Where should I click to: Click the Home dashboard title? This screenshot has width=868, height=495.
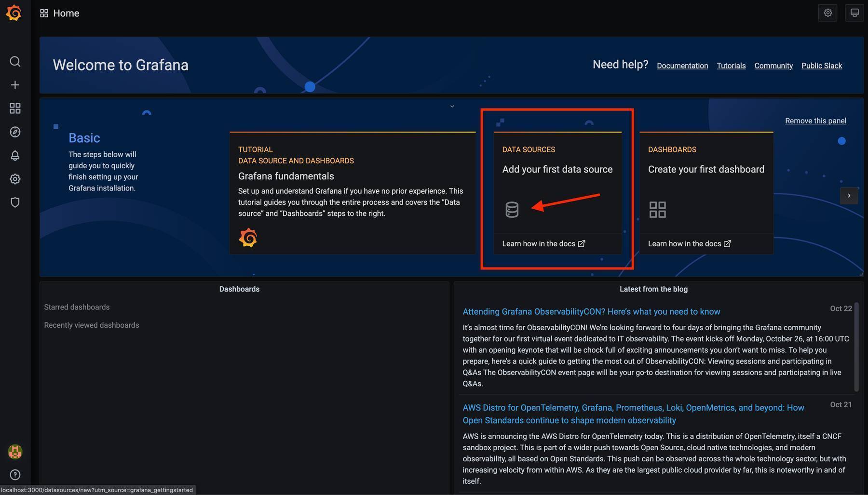click(66, 13)
